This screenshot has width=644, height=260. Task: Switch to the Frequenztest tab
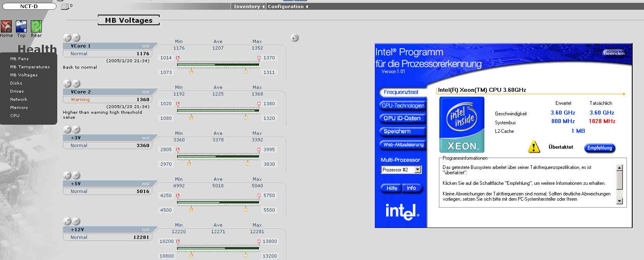pyautogui.click(x=402, y=92)
